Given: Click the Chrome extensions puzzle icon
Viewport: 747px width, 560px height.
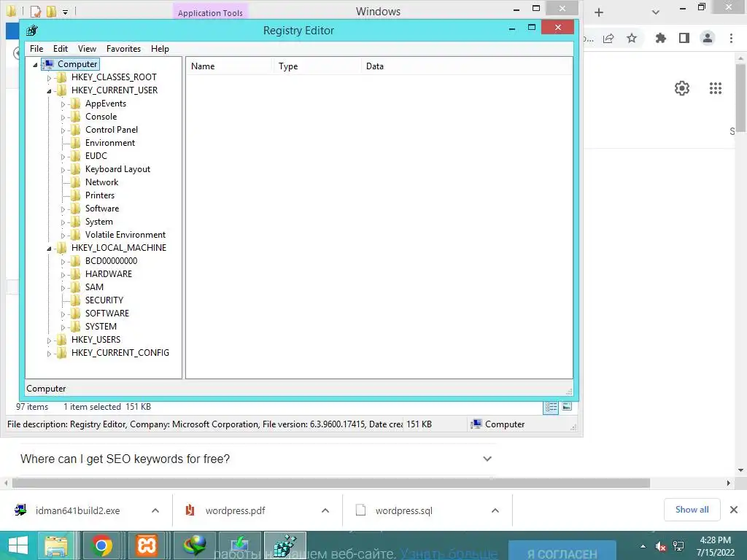Looking at the screenshot, I should pyautogui.click(x=660, y=38).
